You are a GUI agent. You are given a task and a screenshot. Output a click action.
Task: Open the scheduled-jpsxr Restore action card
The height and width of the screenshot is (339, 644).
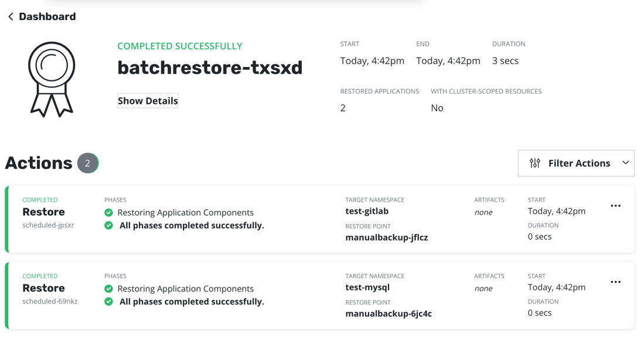43,212
